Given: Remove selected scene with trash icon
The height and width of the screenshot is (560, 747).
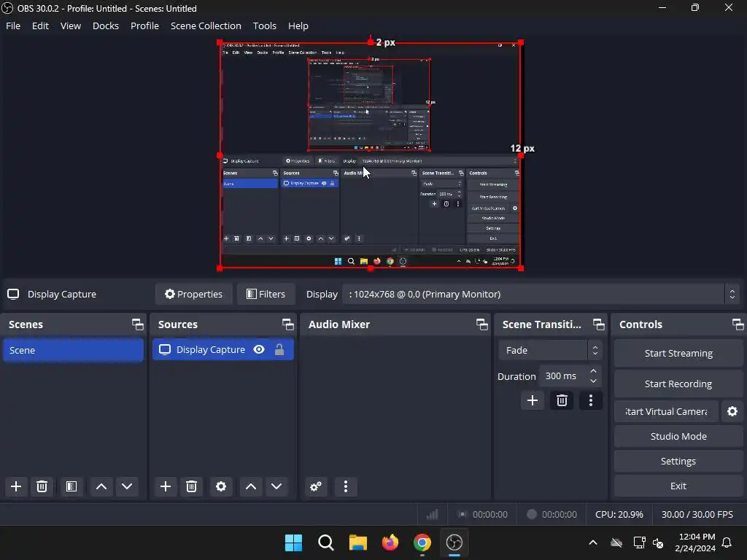Looking at the screenshot, I should [42, 486].
